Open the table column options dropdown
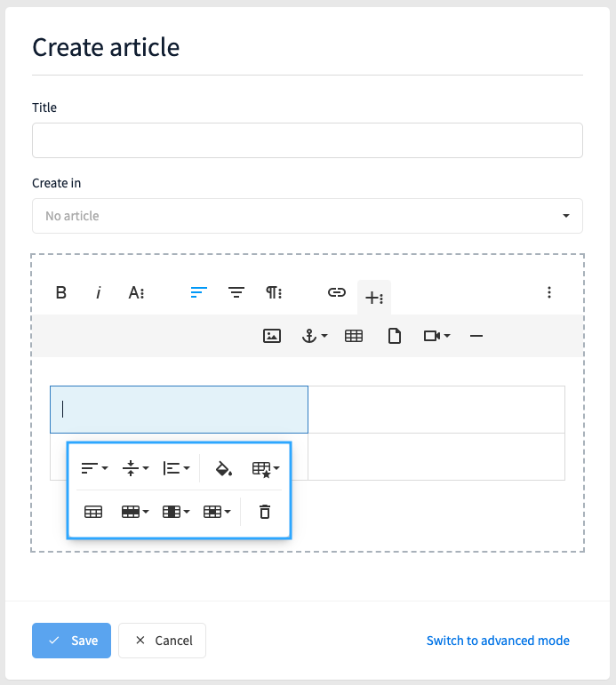This screenshot has height=685, width=616. click(x=176, y=512)
